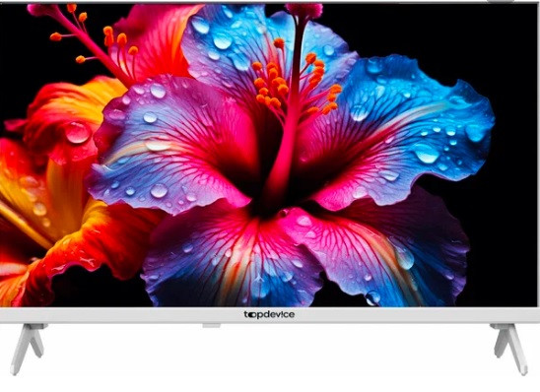Click the TV product image
This screenshot has height=392, width=540.
coord(270,188)
